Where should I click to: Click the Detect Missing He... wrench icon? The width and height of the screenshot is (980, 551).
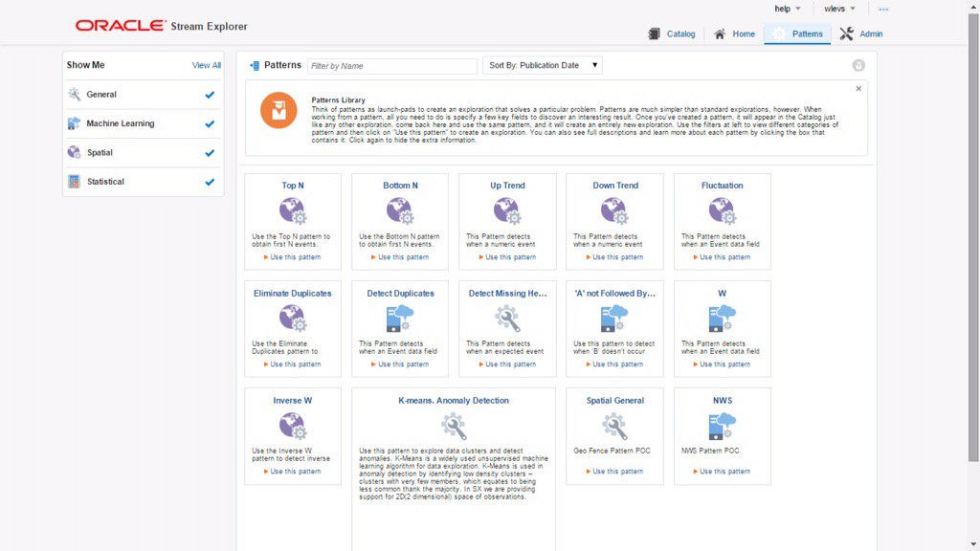pyautogui.click(x=507, y=318)
